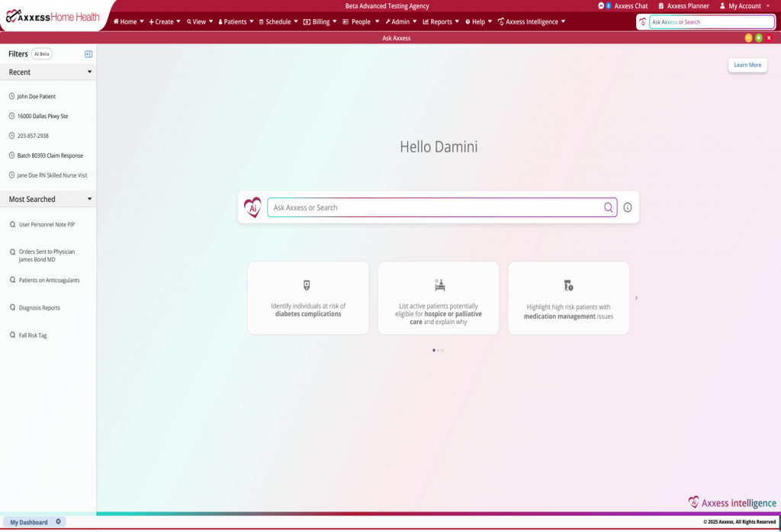Select Patients on Anticoagulants search

pos(50,280)
